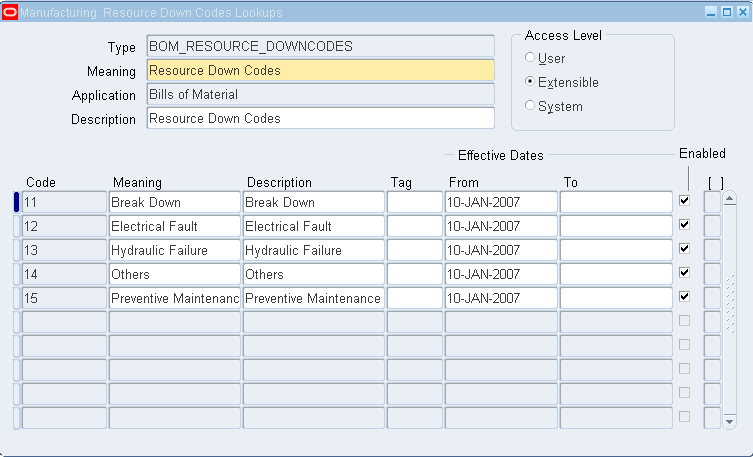Select the User access level radio button

tap(530, 58)
